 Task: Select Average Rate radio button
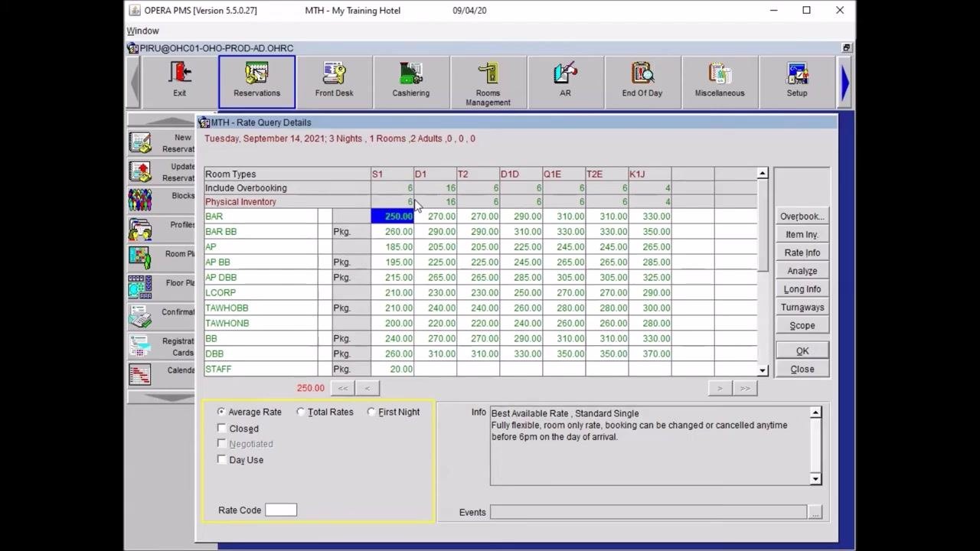[x=221, y=412]
